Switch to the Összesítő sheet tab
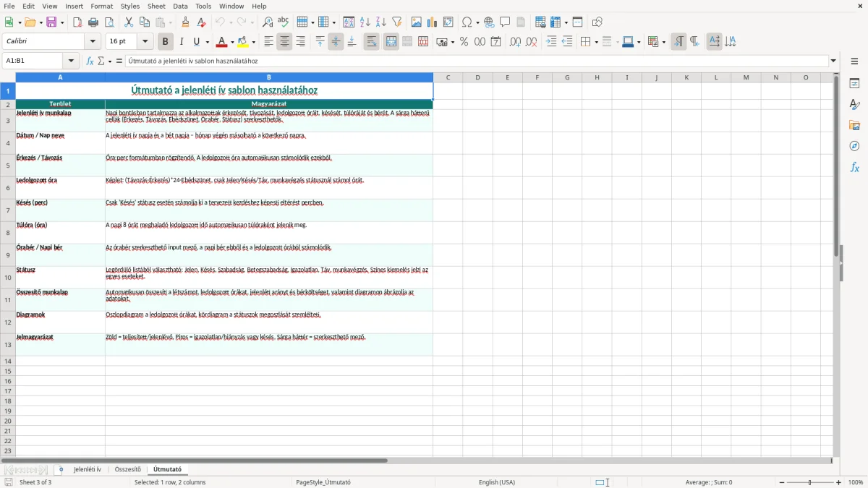Image resolution: width=868 pixels, height=488 pixels. coord(128,469)
